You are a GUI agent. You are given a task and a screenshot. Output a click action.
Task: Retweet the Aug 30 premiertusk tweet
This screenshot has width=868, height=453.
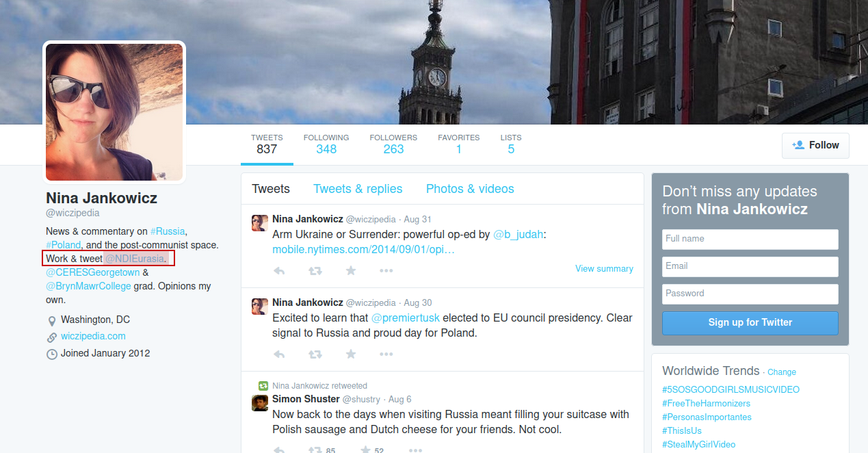(x=315, y=354)
